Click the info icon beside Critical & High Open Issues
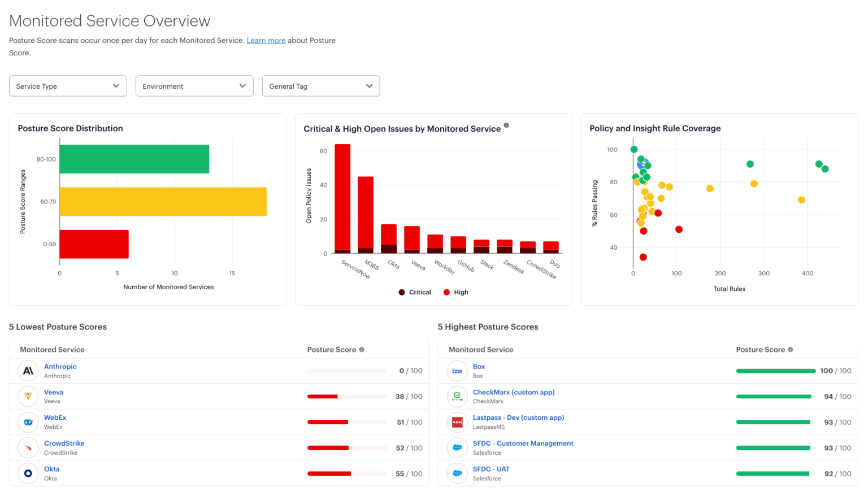Viewport: 868px width, 491px height. click(x=506, y=126)
